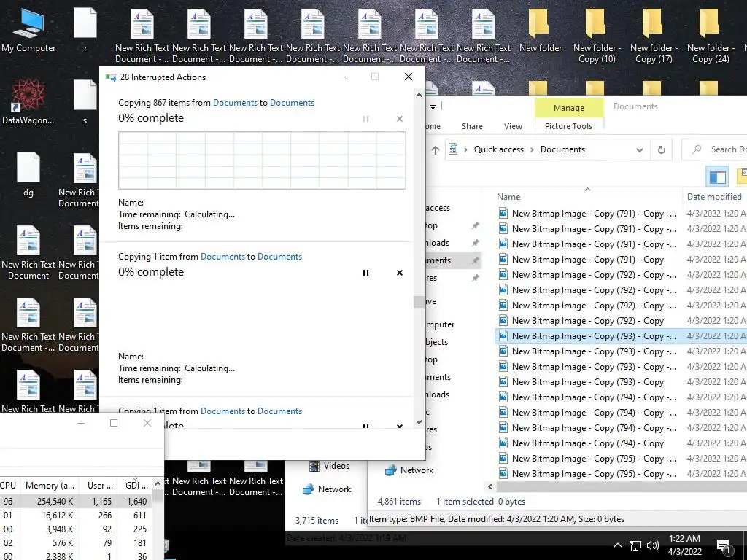Pause the single-item copy at 0% complete
Screen dimensions: 747x560
pyautogui.click(x=365, y=273)
